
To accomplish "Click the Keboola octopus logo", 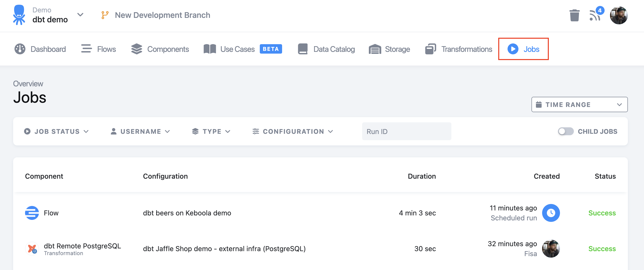I will coord(19,15).
